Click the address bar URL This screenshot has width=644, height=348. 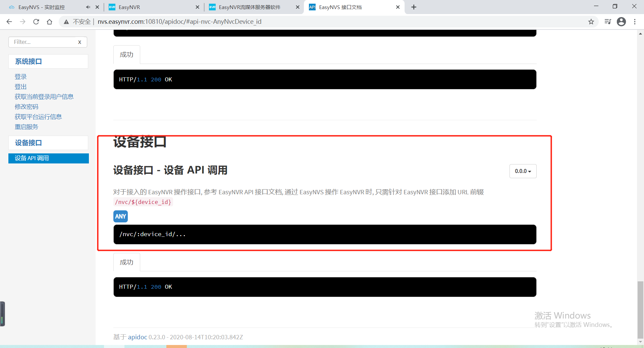179,22
